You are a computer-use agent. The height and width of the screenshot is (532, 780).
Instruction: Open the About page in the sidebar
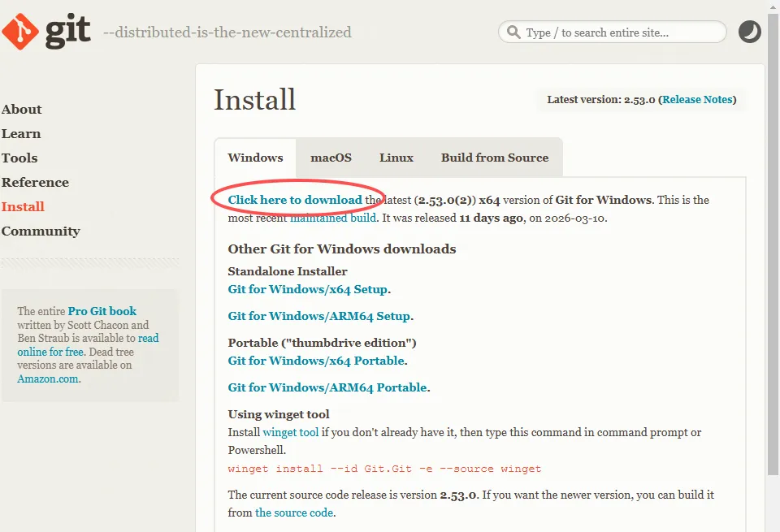click(21, 110)
